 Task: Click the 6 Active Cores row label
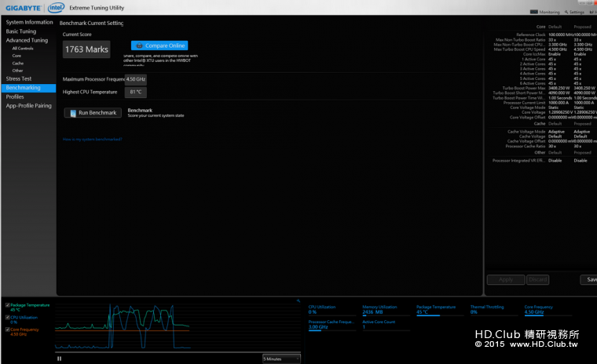coord(533,83)
